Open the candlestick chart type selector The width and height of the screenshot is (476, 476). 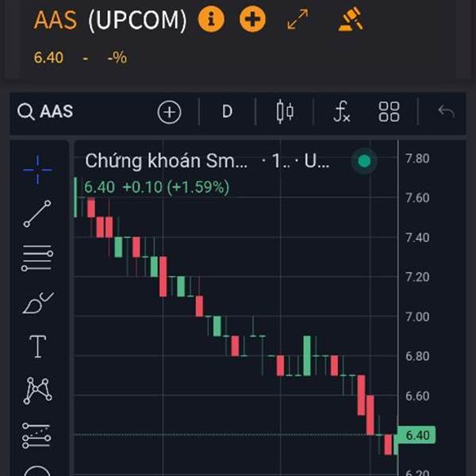[285, 112]
